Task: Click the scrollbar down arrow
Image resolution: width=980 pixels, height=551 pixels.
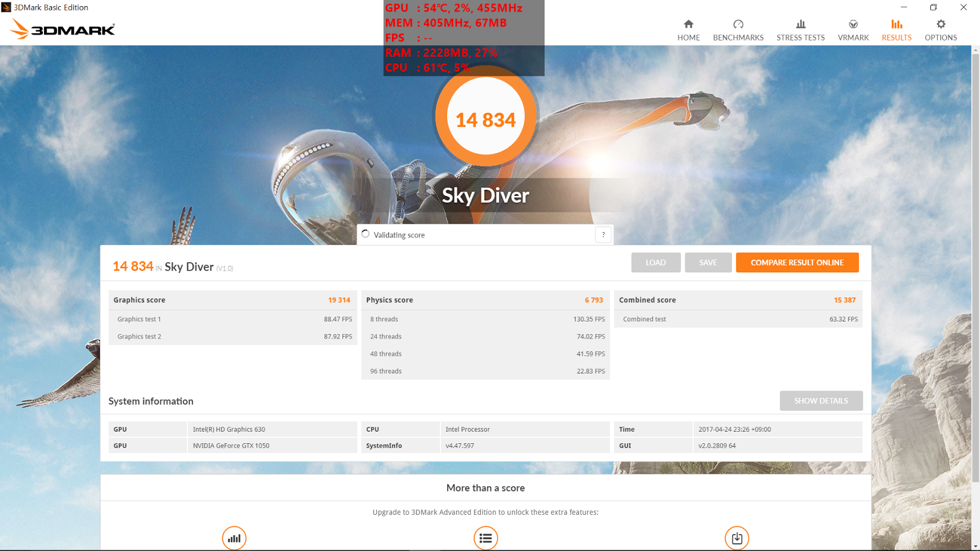Action: click(x=976, y=546)
